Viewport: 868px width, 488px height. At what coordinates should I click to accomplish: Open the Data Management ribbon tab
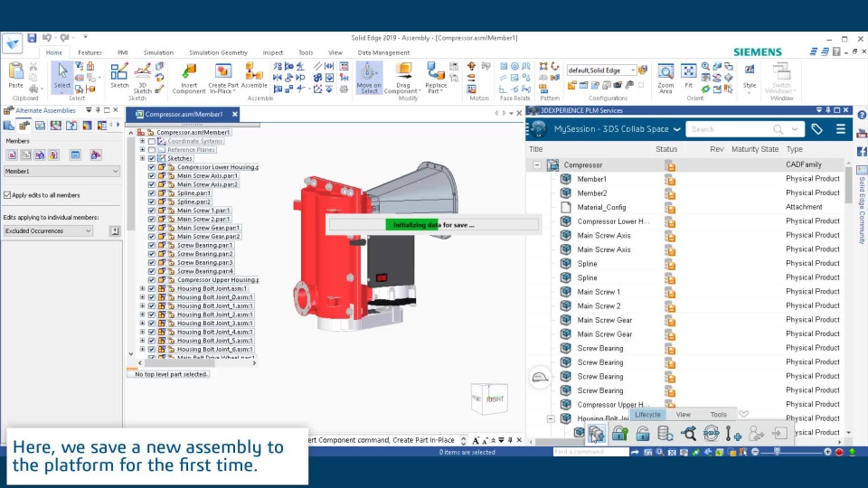point(383,52)
